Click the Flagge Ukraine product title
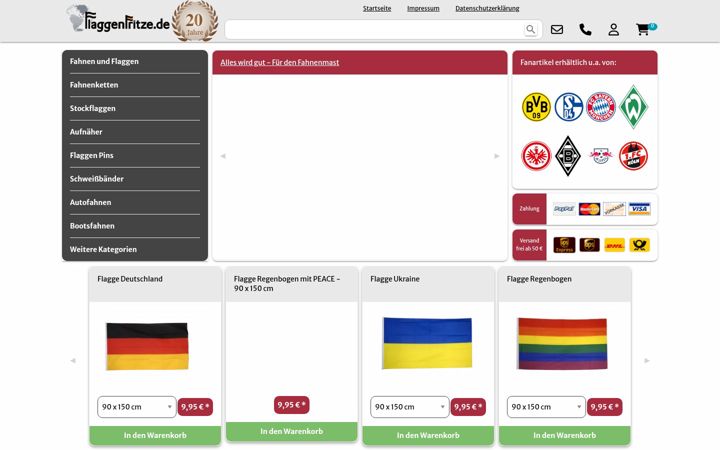 [x=395, y=279]
